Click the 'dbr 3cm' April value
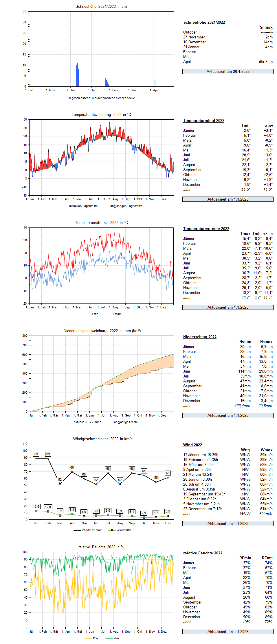 coord(266,62)
